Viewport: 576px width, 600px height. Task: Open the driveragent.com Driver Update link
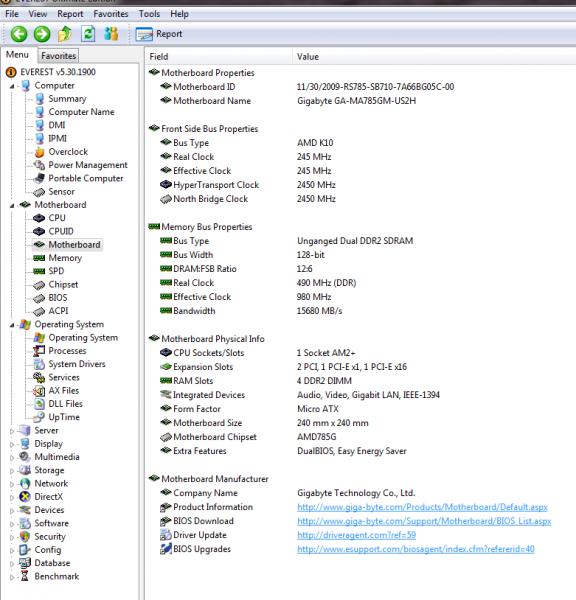pos(356,535)
